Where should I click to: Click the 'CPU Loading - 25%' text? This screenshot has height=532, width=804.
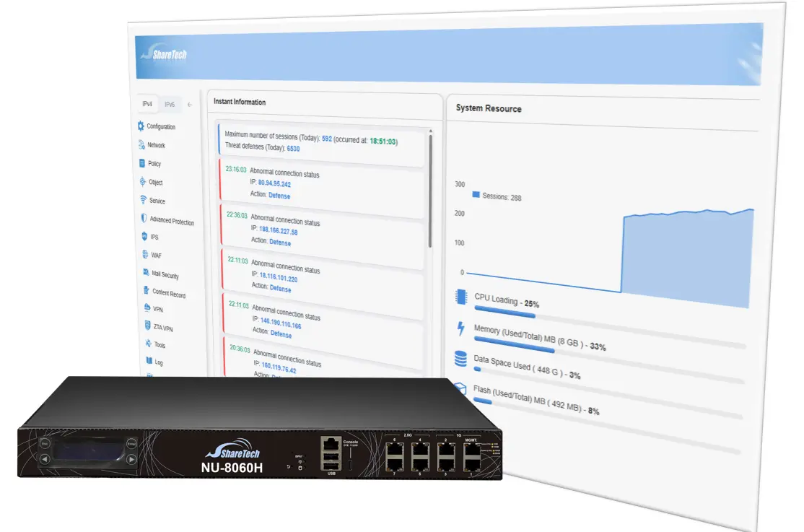click(507, 300)
